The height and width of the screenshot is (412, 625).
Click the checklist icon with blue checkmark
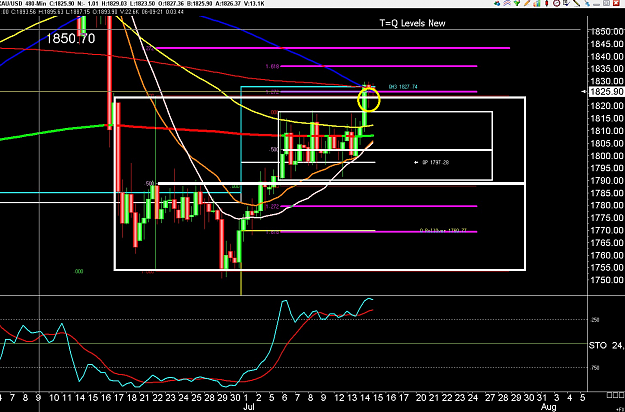pos(566,3)
